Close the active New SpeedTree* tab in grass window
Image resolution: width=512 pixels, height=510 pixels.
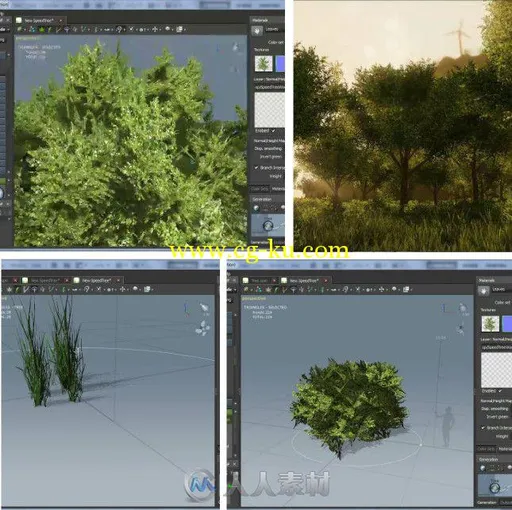118,280
